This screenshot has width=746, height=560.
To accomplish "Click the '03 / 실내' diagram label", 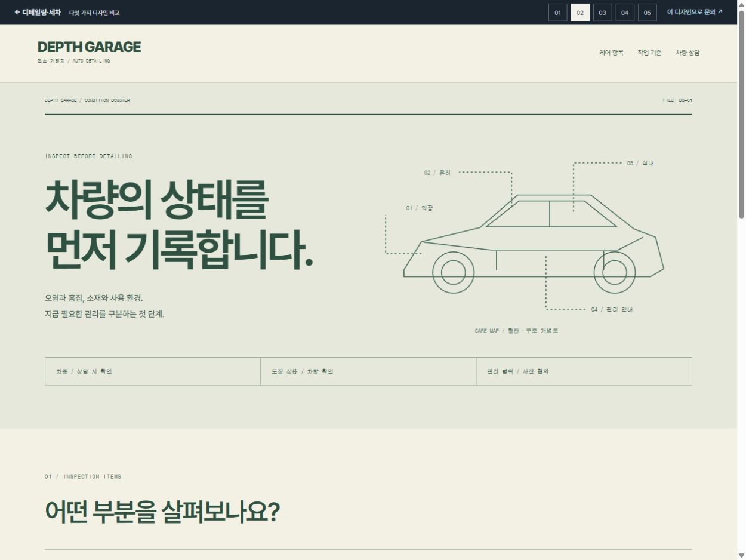I will pyautogui.click(x=640, y=163).
